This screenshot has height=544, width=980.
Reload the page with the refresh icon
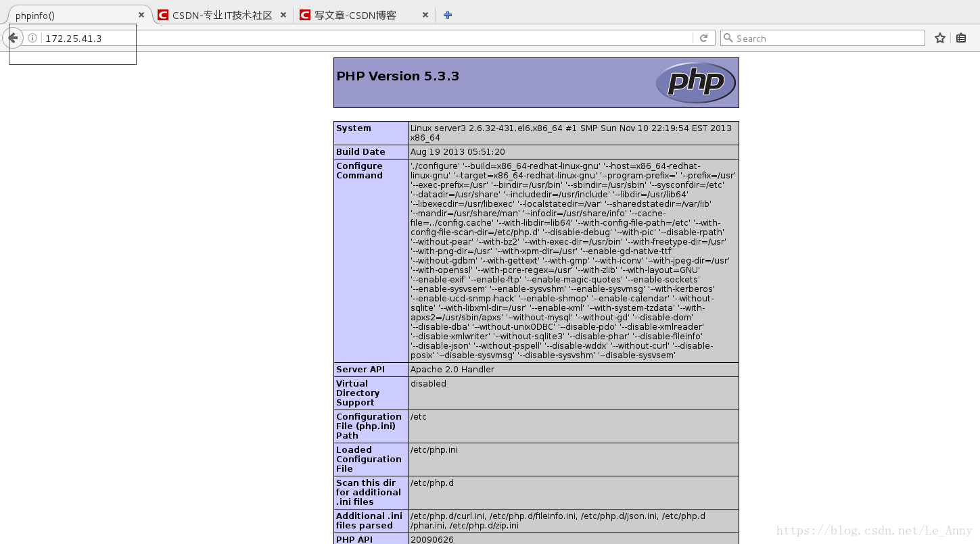704,39
